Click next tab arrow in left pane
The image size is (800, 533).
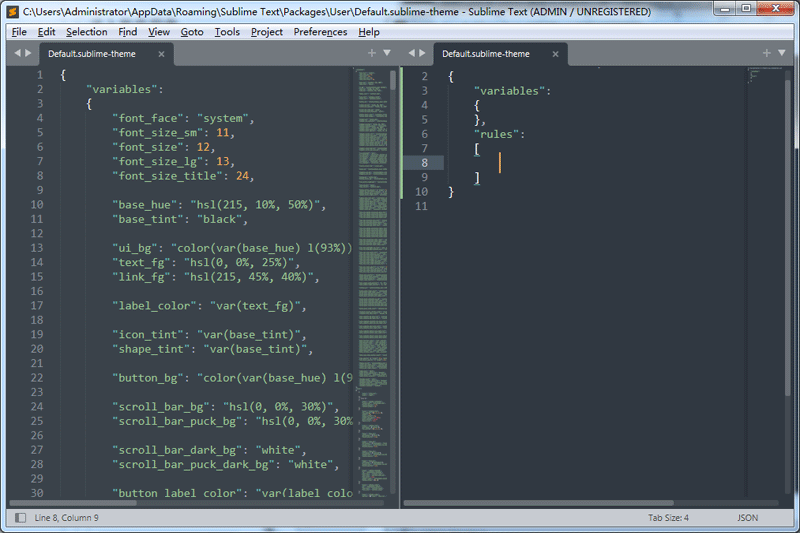click(28, 53)
